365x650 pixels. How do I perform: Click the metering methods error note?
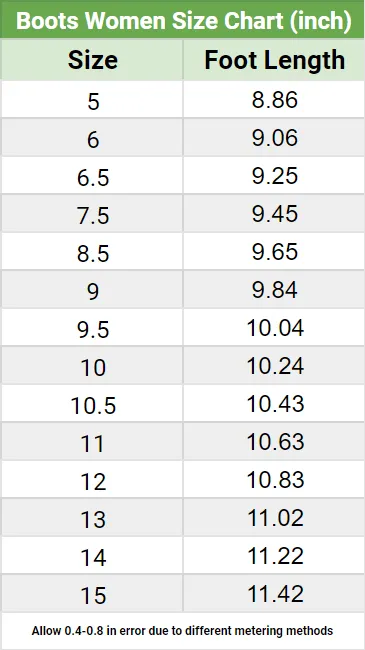click(182, 631)
